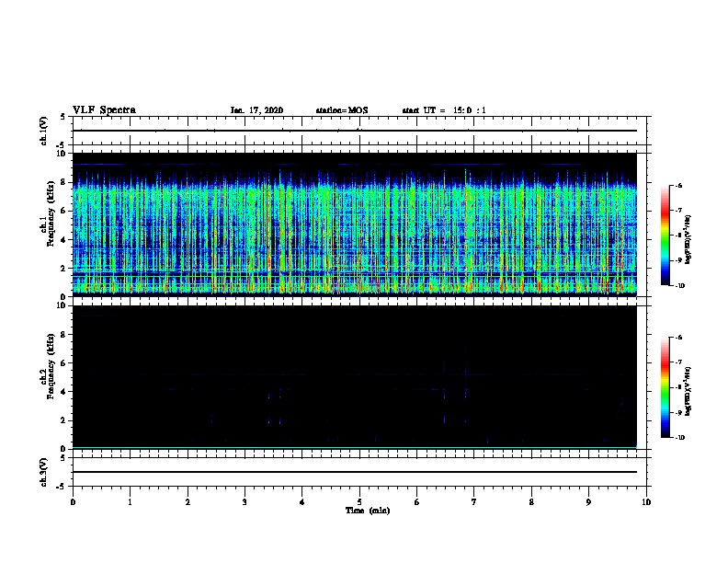Image resolution: width=728 pixels, height=563 pixels.
Task: Click the "5" tick on ch.3(V) axis
Action: [63, 458]
